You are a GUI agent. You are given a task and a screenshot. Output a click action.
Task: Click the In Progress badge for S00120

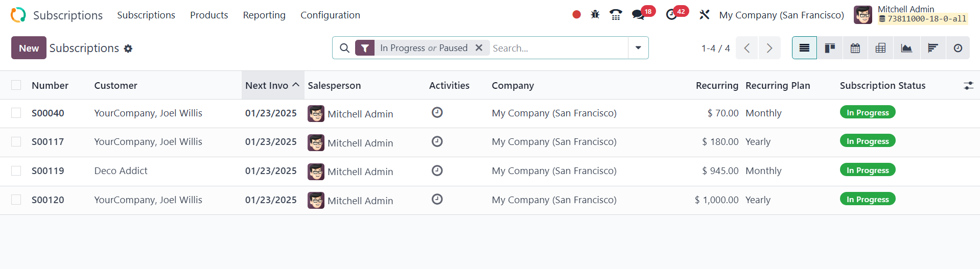click(867, 199)
